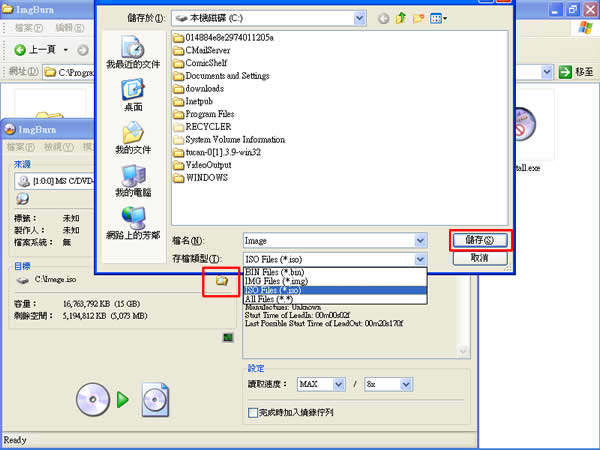600x450 pixels.
Task: Click the small green monitor icon
Action: [x=228, y=337]
